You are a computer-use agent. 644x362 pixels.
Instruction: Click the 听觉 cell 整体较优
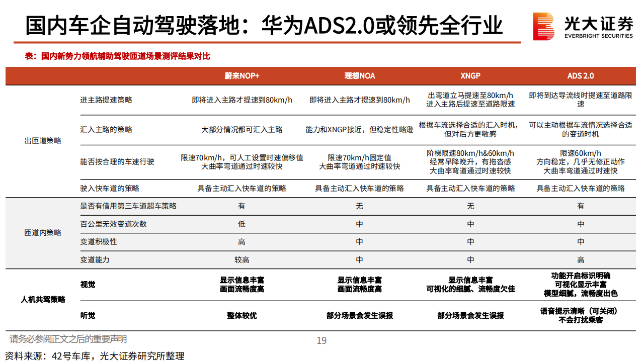(x=242, y=316)
